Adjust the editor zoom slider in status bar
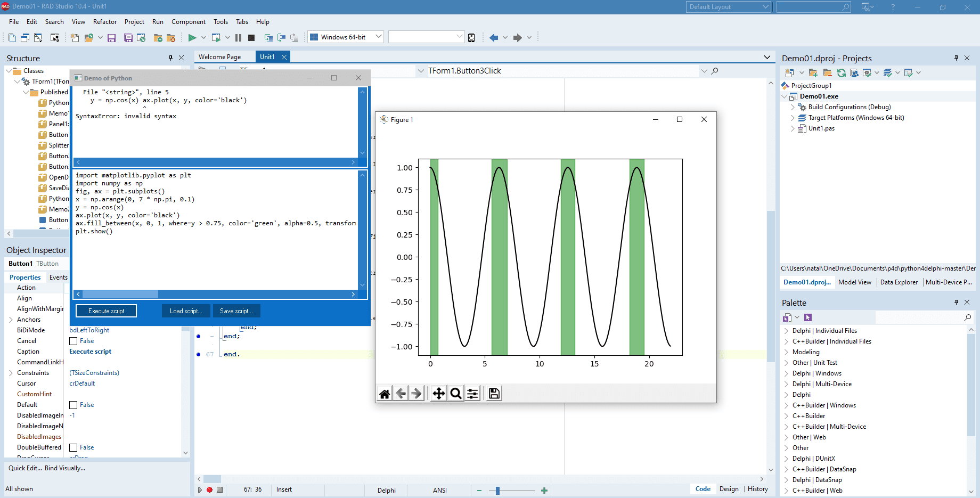The width and height of the screenshot is (980, 498). click(497, 490)
